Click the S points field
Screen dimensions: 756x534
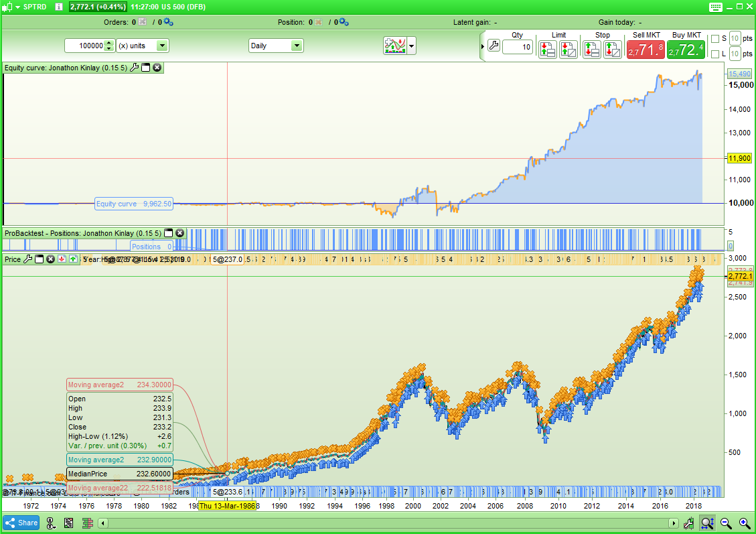(x=735, y=39)
